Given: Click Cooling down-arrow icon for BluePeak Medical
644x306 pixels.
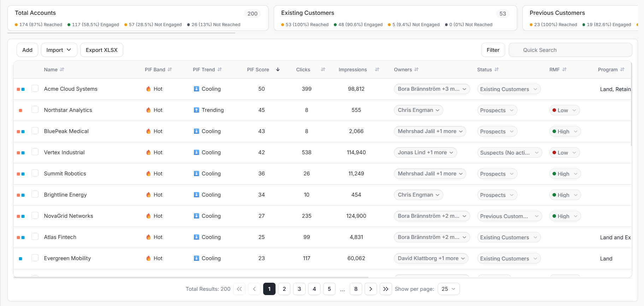Looking at the screenshot, I should point(196,131).
